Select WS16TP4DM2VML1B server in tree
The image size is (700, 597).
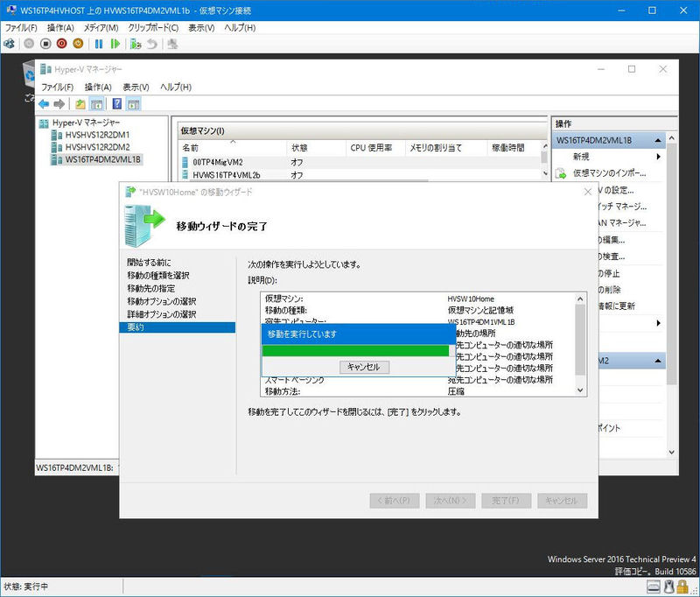[102, 159]
